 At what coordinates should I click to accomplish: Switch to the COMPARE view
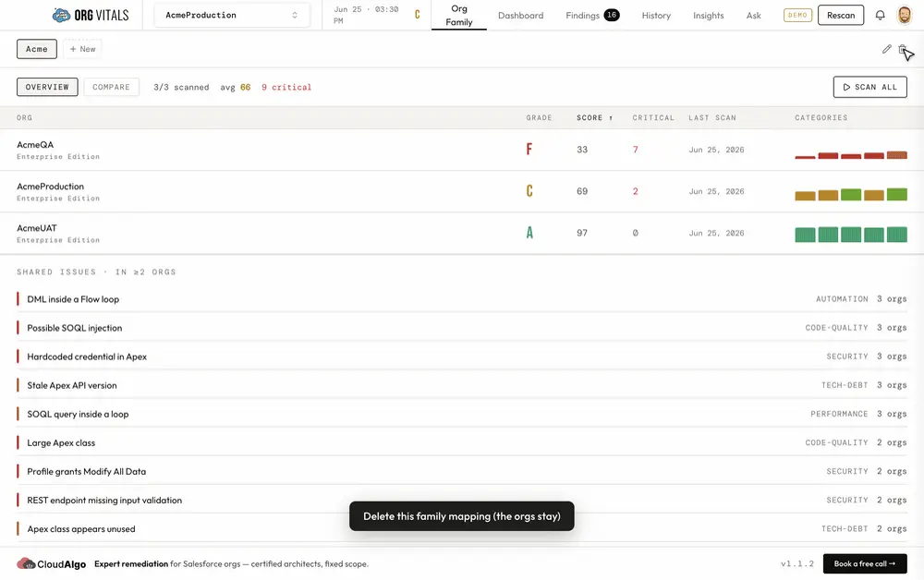112,87
